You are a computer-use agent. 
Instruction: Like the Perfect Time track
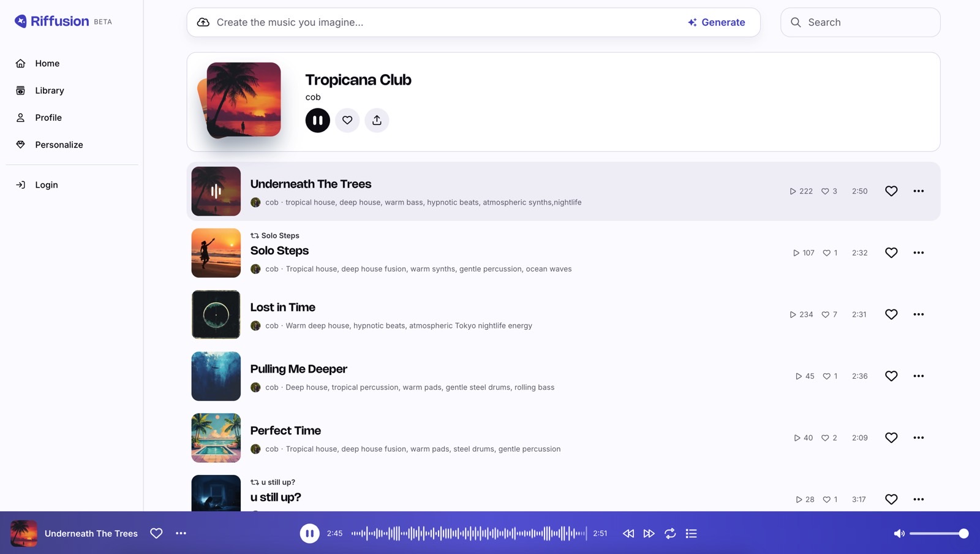point(891,438)
